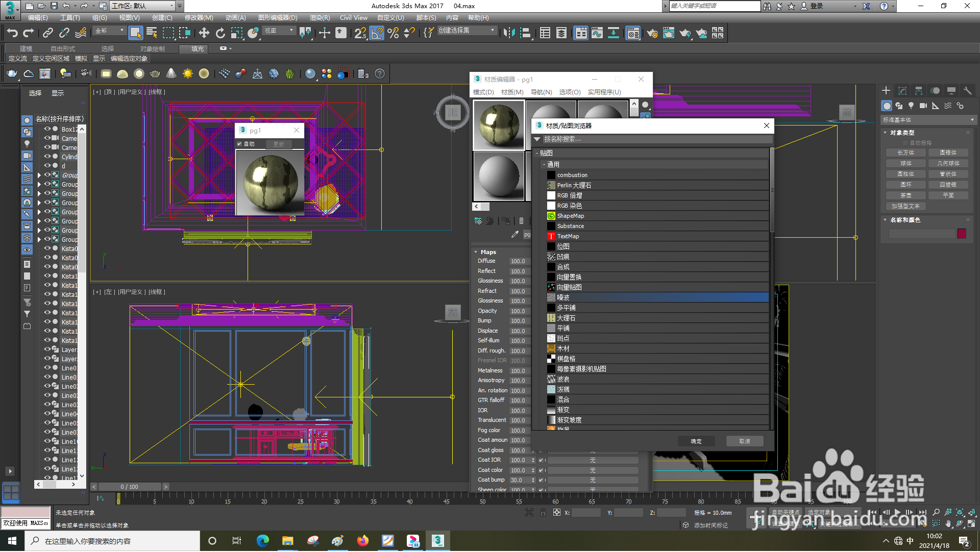This screenshot has width=980, height=552.
Task: Open the Create panel plus icon
Action: point(886,91)
